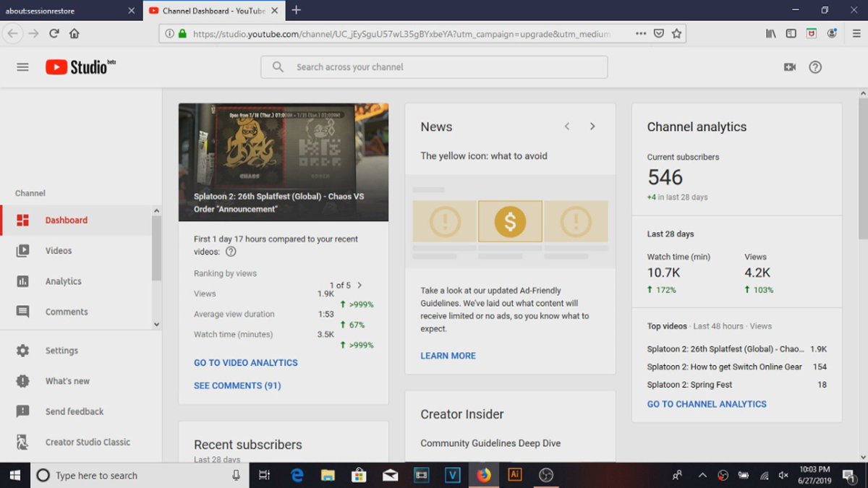Click the search across your channel field

pos(434,67)
